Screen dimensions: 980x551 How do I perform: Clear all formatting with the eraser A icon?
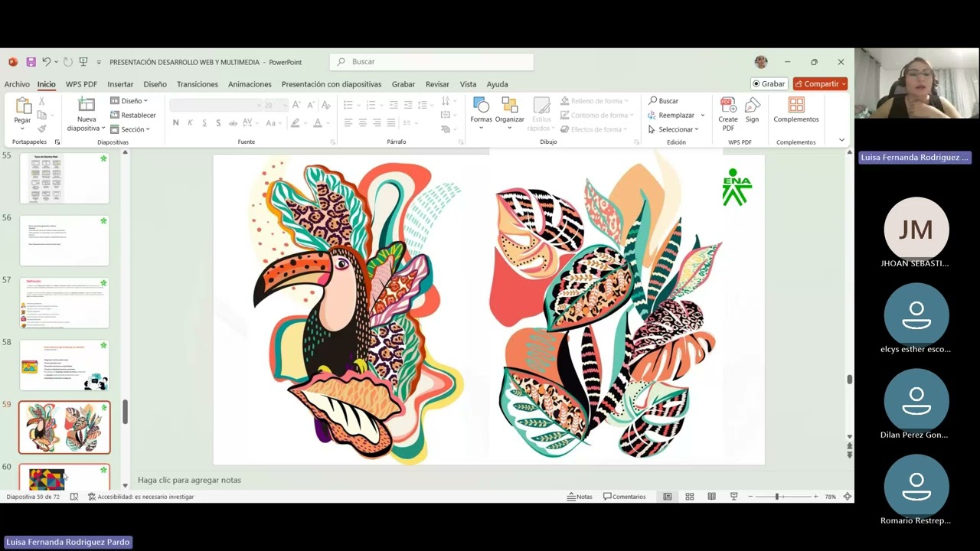(x=325, y=105)
